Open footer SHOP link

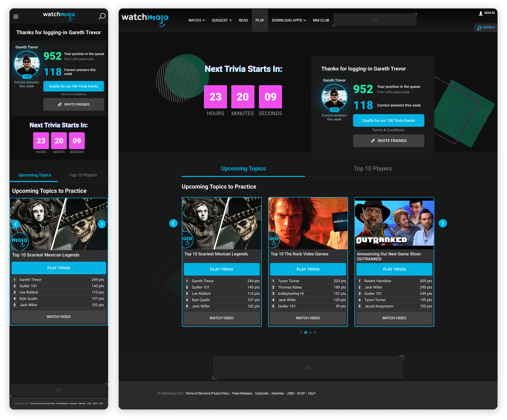click(x=301, y=393)
